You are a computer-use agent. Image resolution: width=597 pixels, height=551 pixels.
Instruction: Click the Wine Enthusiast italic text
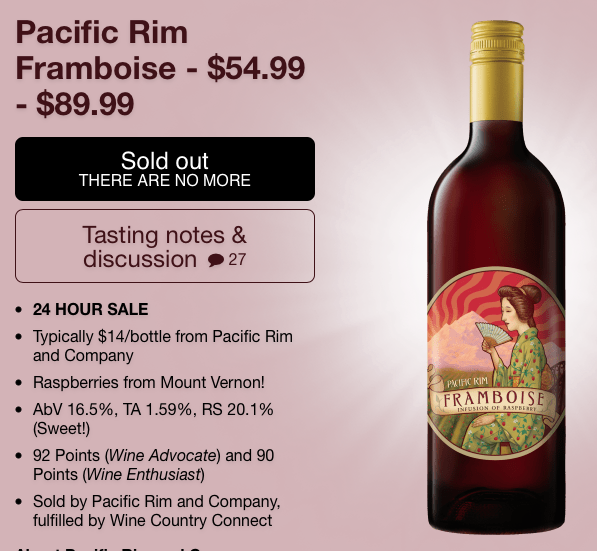coord(144,474)
